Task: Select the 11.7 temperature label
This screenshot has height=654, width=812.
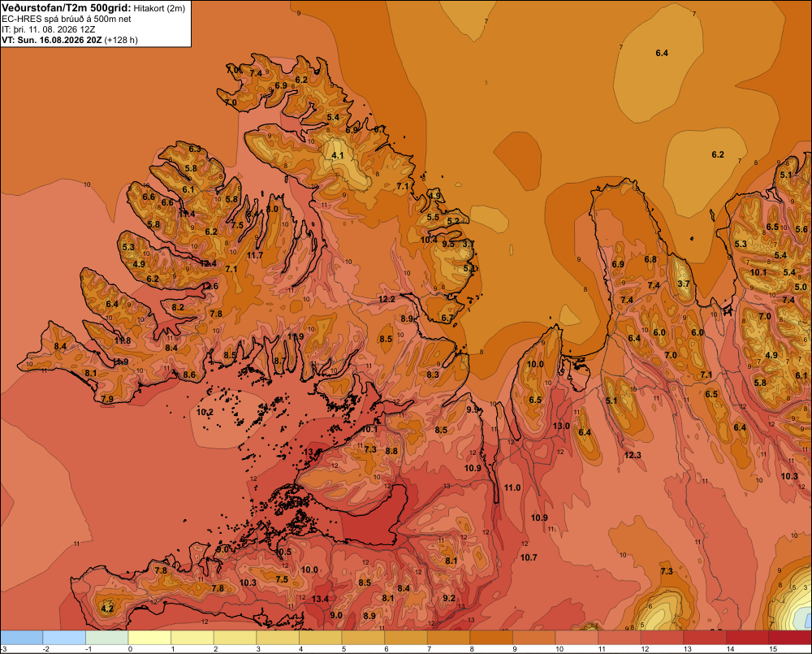Action: click(254, 255)
